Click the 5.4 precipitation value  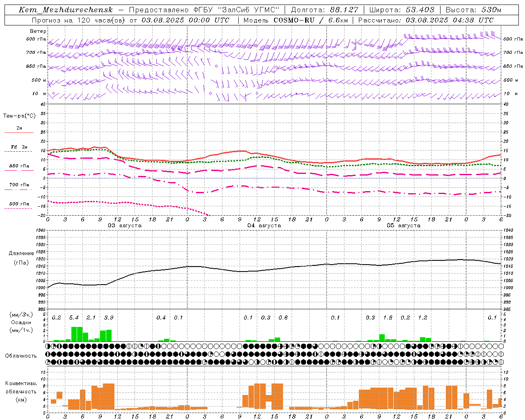74,318
